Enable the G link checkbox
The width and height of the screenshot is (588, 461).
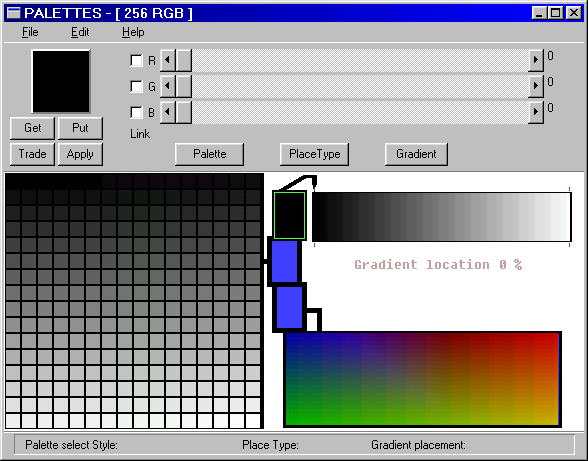tap(136, 86)
